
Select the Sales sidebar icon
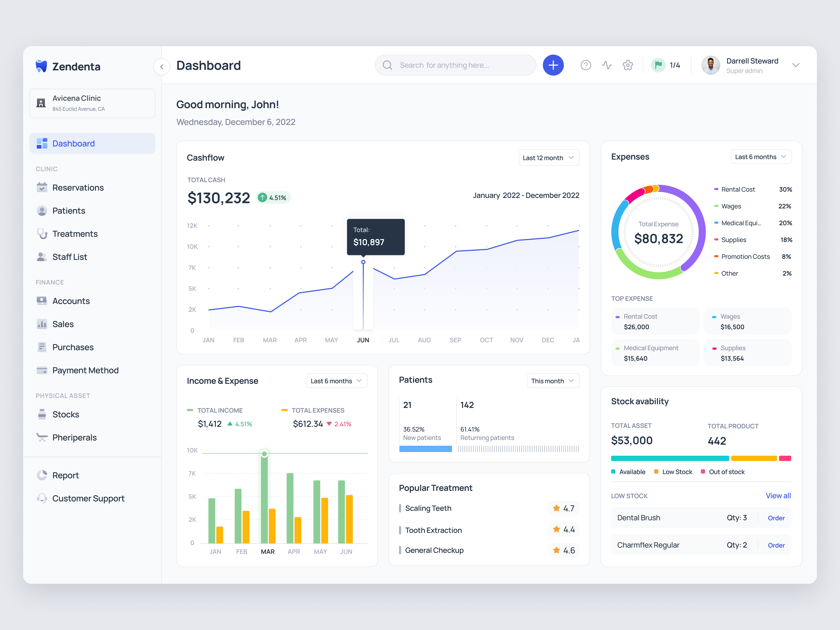pyautogui.click(x=42, y=324)
